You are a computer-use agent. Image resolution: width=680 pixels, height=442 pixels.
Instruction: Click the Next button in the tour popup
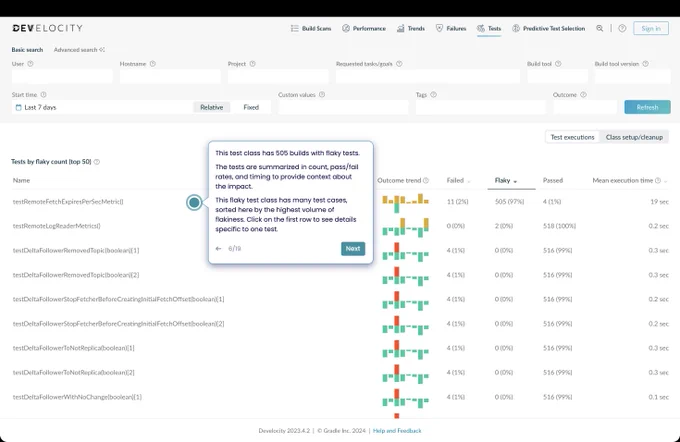pos(353,249)
